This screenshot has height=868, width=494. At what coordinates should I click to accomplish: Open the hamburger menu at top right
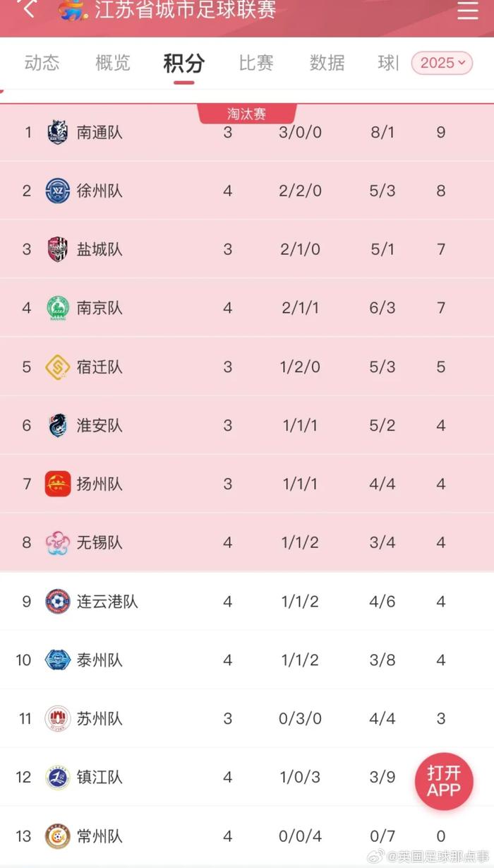pos(467,11)
